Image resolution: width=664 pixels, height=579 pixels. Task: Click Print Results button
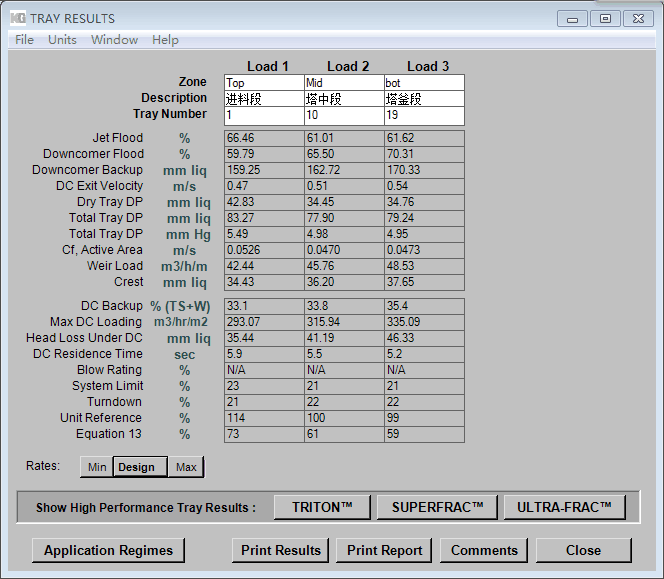pos(280,550)
